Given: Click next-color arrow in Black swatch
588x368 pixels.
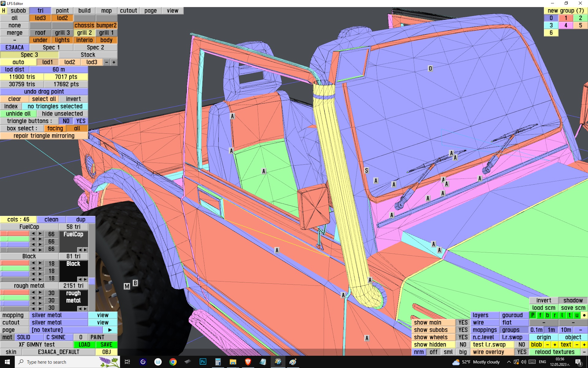Looking at the screenshot, I should click(x=85, y=279).
